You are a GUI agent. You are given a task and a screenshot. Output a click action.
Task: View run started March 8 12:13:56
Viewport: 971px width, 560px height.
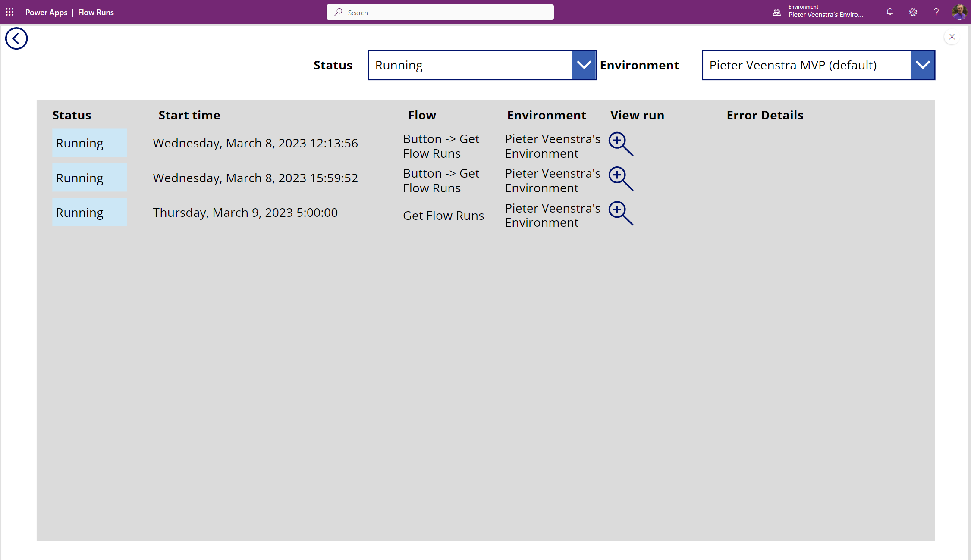coord(620,144)
